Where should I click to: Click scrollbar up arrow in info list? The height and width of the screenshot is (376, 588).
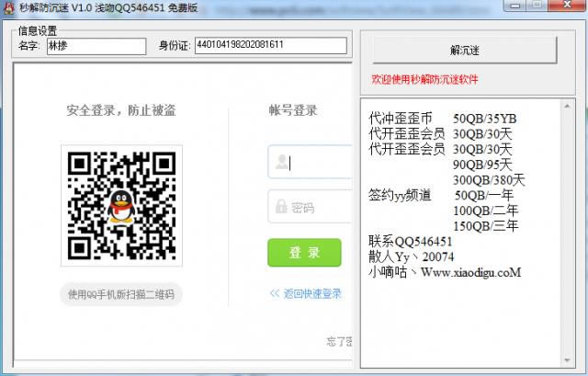567,107
